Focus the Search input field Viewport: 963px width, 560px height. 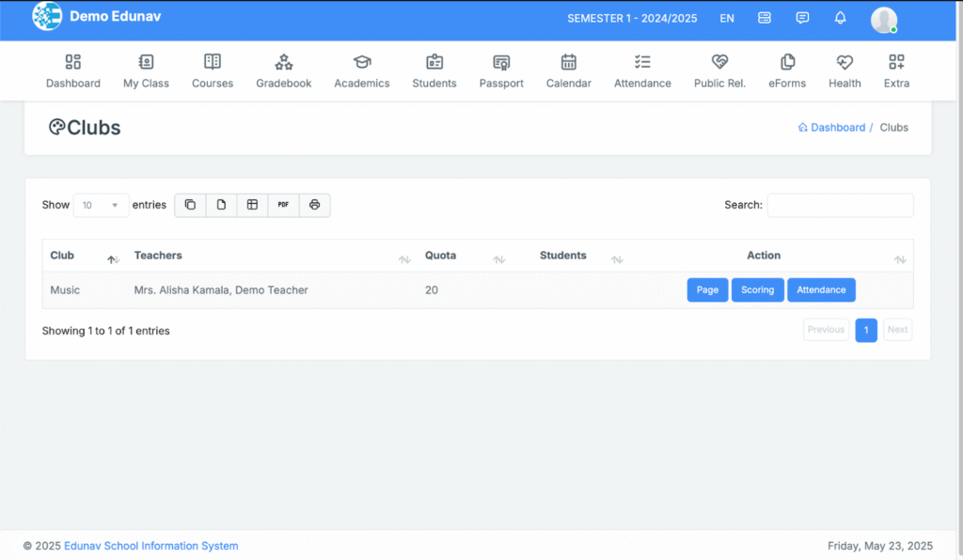click(840, 205)
